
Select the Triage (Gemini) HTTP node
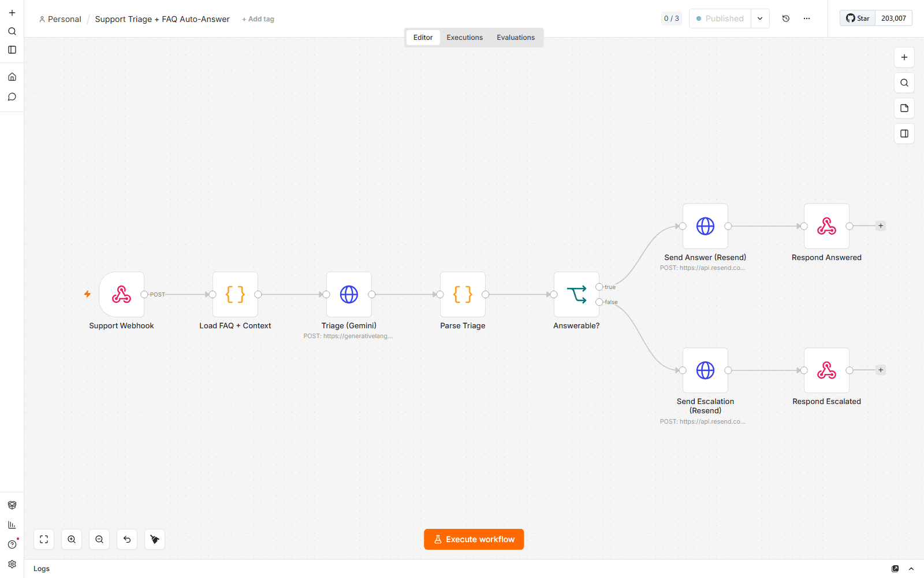click(x=349, y=294)
